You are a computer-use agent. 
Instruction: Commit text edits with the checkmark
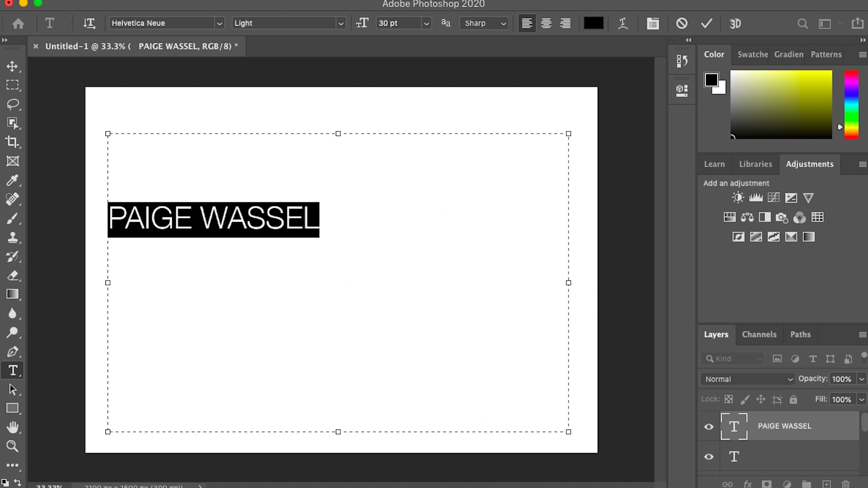[x=706, y=23]
